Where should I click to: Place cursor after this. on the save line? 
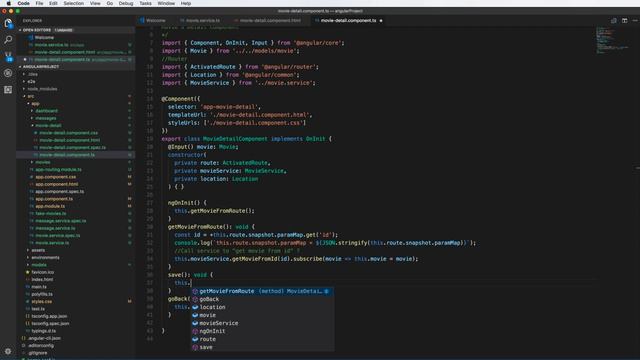[191, 283]
